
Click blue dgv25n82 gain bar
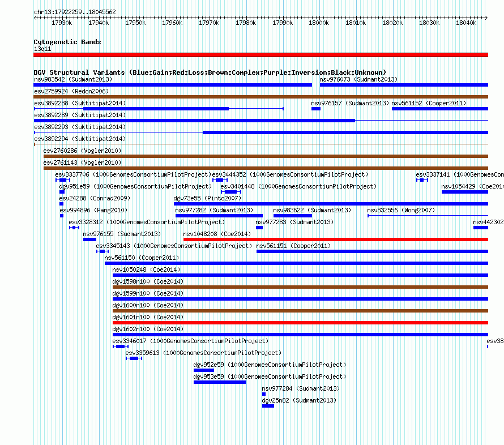(268, 406)
